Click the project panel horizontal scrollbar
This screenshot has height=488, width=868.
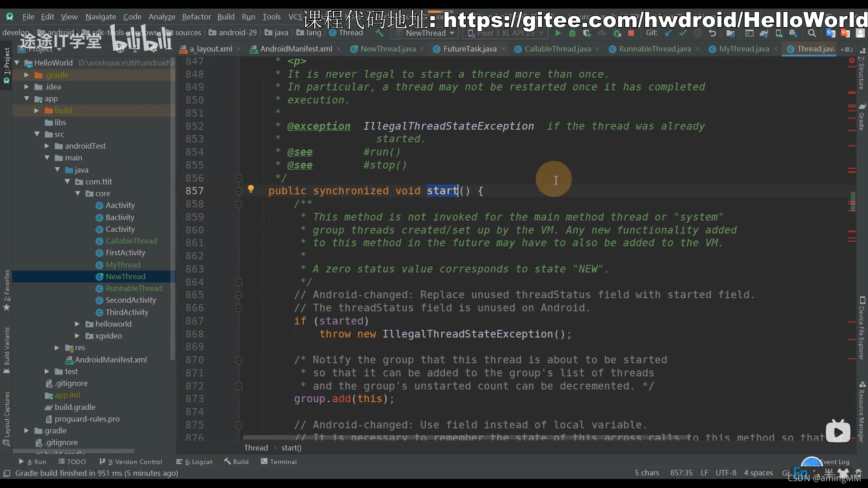click(74, 451)
